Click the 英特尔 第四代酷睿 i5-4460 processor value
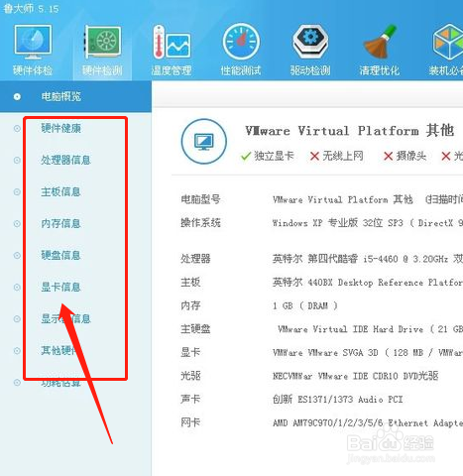463x476 pixels. point(368,259)
